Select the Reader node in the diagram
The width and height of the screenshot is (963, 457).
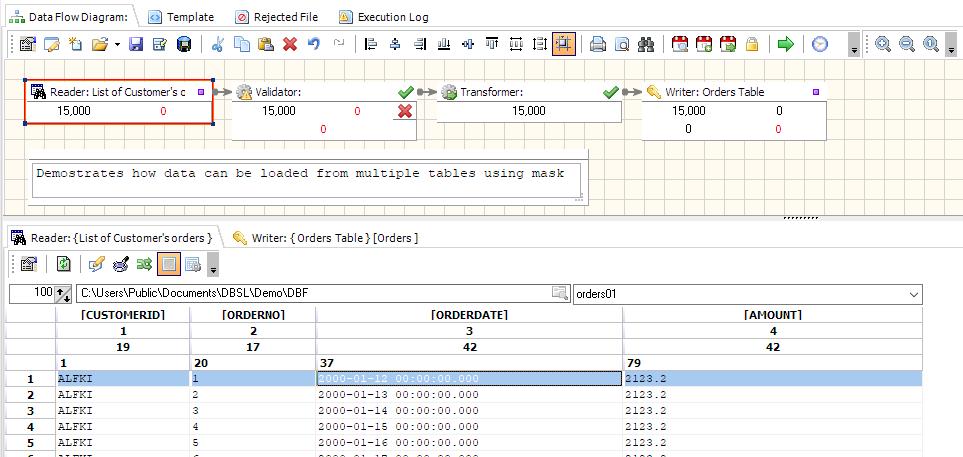(119, 101)
